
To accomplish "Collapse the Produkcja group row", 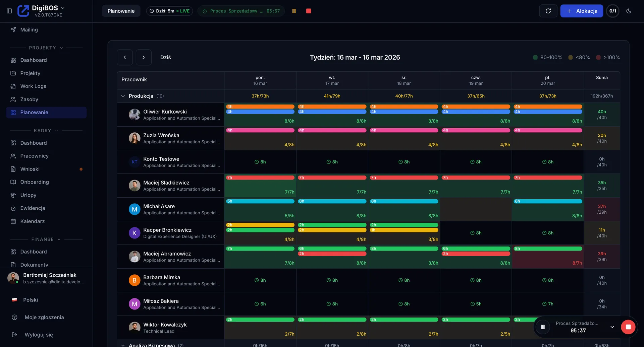I will pyautogui.click(x=123, y=96).
